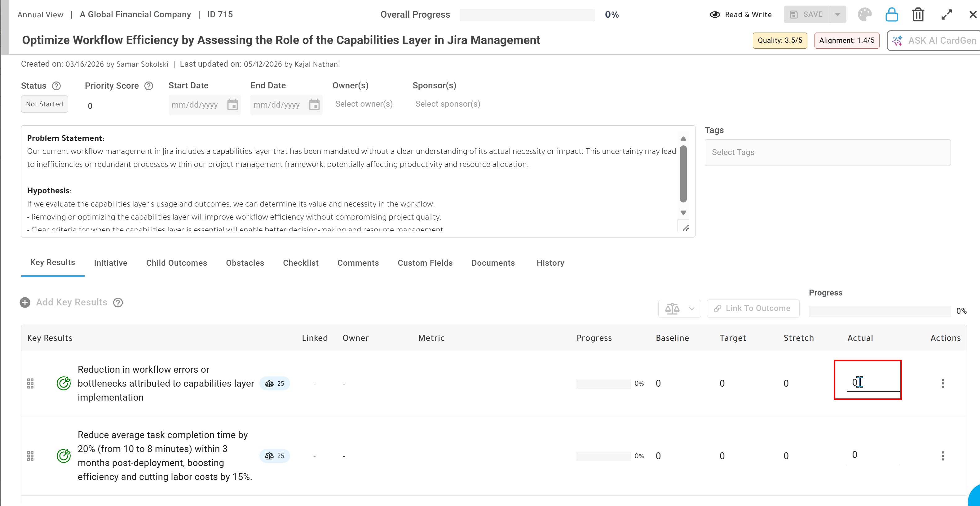Click the disk icon on Save button
Viewport: 980px width, 506px height.
(x=794, y=15)
